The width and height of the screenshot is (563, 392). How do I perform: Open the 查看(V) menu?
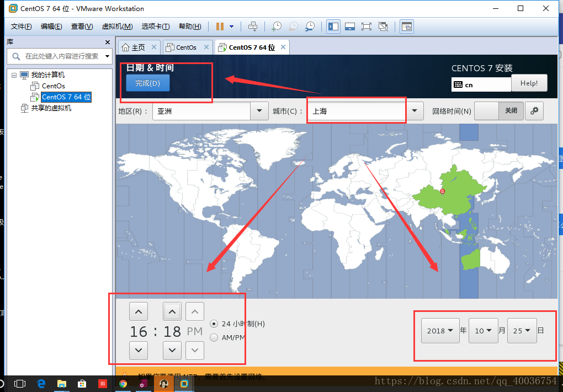82,27
